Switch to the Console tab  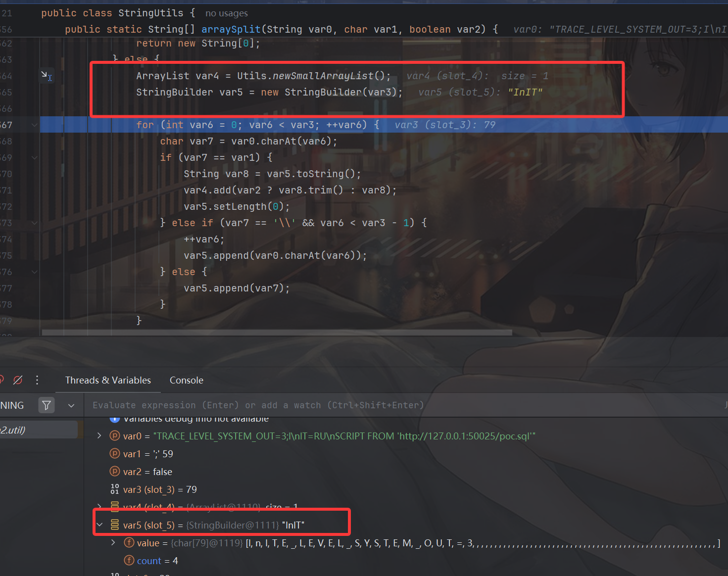186,380
